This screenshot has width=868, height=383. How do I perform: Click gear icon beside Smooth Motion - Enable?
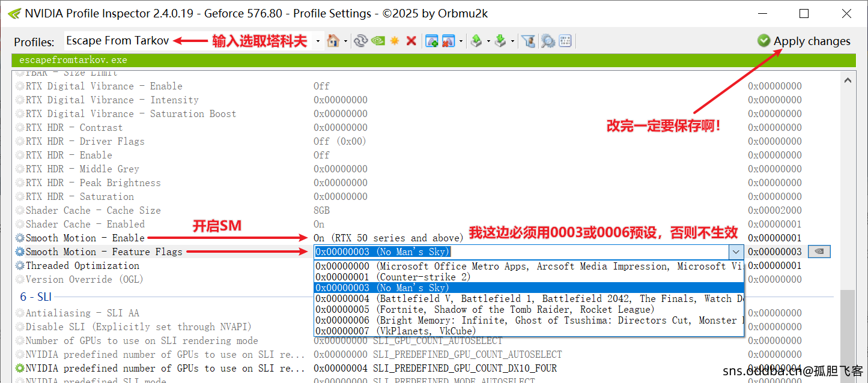[x=20, y=238]
